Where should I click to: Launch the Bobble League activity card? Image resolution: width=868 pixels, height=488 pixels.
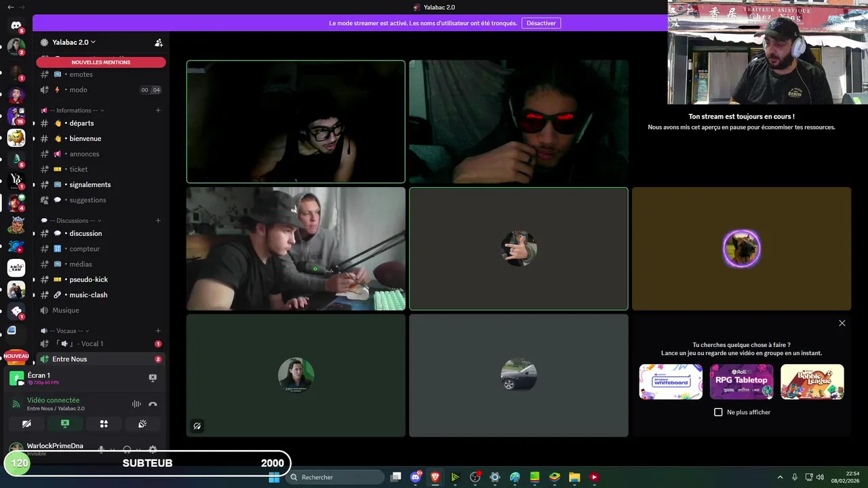[x=812, y=382]
